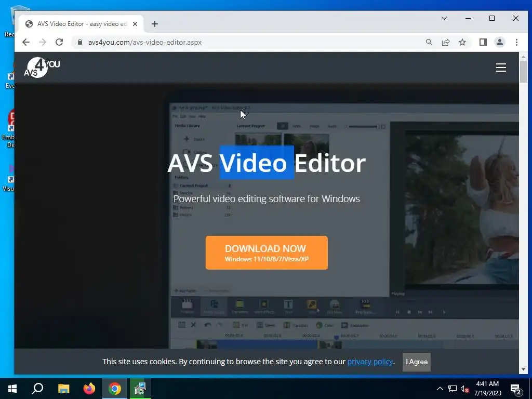This screenshot has height=399, width=532.
Task: Share this page via share icon
Action: point(446,42)
